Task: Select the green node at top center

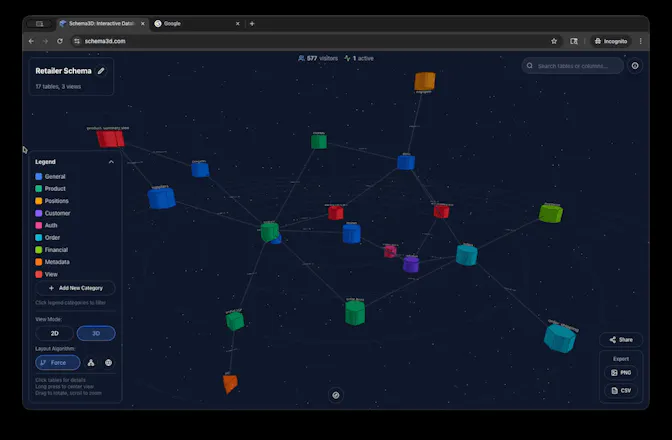Action: pyautogui.click(x=319, y=141)
